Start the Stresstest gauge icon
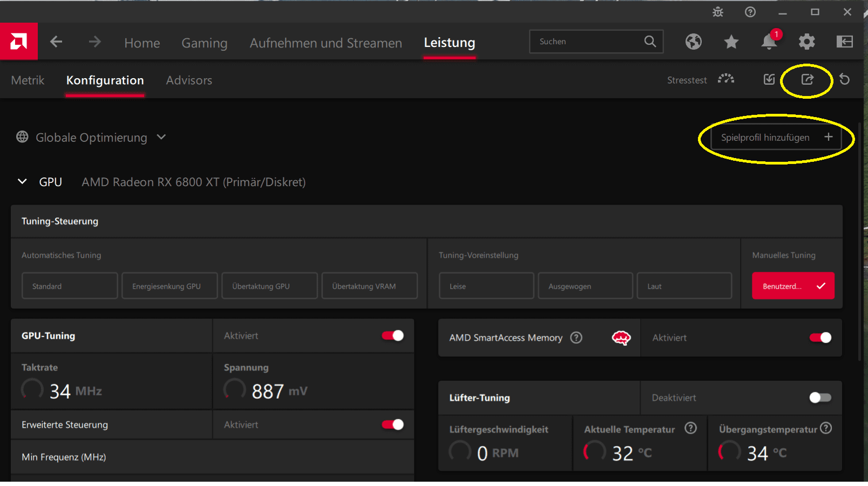Image resolution: width=868 pixels, height=486 pixels. pos(726,79)
